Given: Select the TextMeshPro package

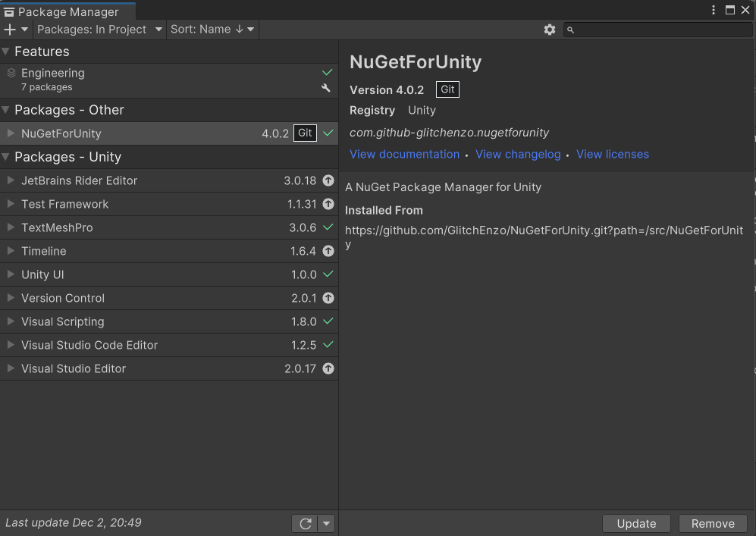Looking at the screenshot, I should pyautogui.click(x=169, y=227).
